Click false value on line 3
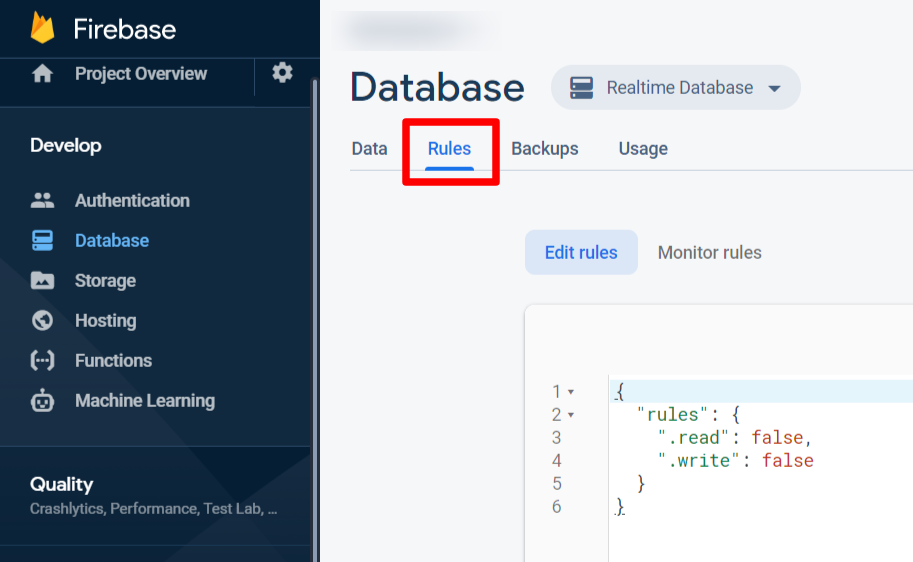 pyautogui.click(x=777, y=437)
